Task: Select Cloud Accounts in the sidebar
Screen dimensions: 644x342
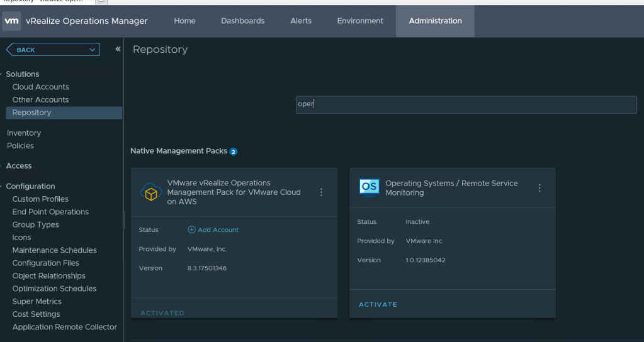Action: click(41, 87)
